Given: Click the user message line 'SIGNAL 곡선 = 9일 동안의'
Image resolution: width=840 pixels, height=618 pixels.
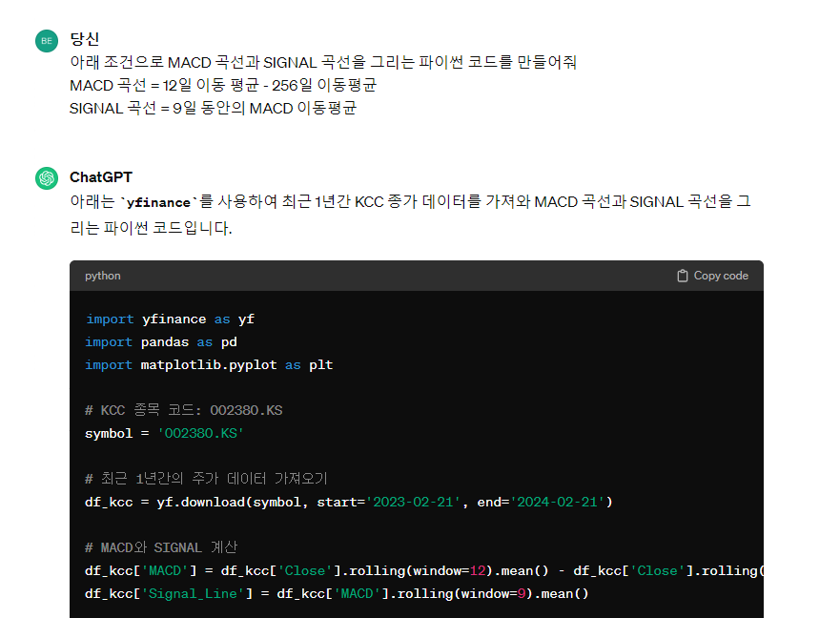Looking at the screenshot, I should coord(213,109).
